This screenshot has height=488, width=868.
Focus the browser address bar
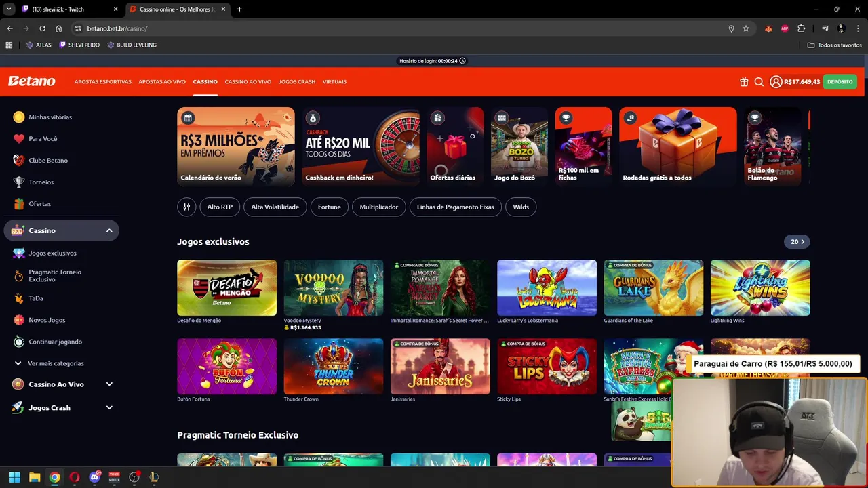(400, 28)
